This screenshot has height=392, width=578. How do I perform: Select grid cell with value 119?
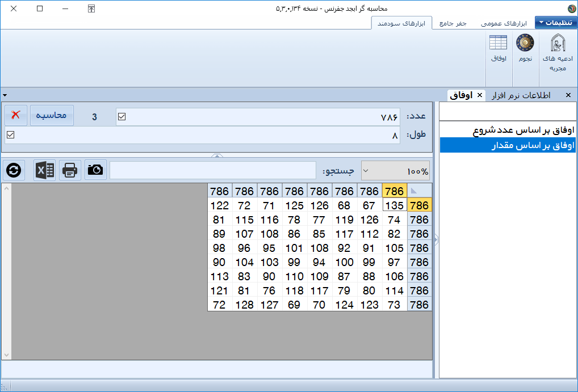coord(344,220)
